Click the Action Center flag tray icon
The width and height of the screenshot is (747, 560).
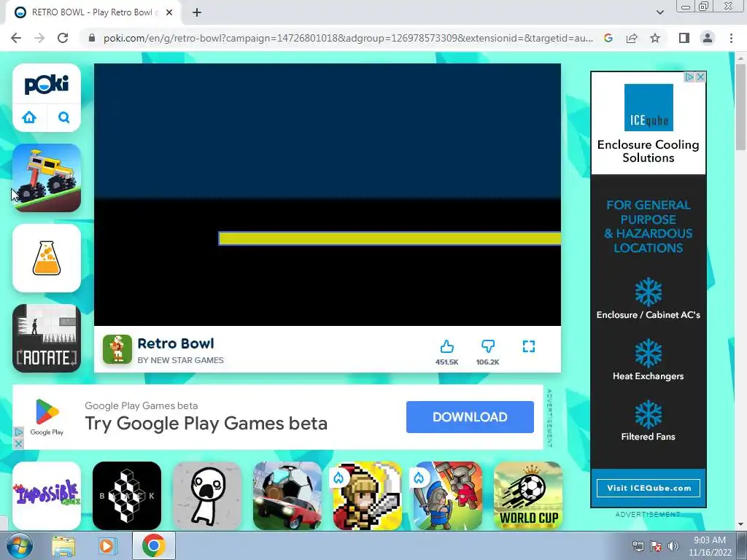[x=656, y=546]
